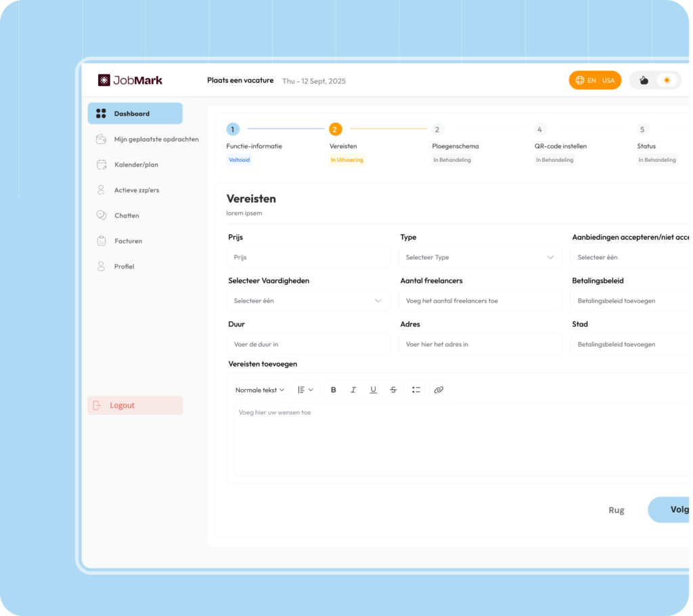Click step 1 Functie-informatie progress marker
Viewport: 693px width, 616px height.
(233, 129)
